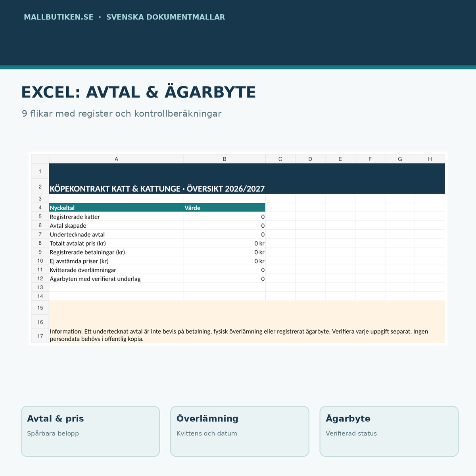Select row 13 header
Viewport: 476px width, 476px height.
pyautogui.click(x=40, y=287)
